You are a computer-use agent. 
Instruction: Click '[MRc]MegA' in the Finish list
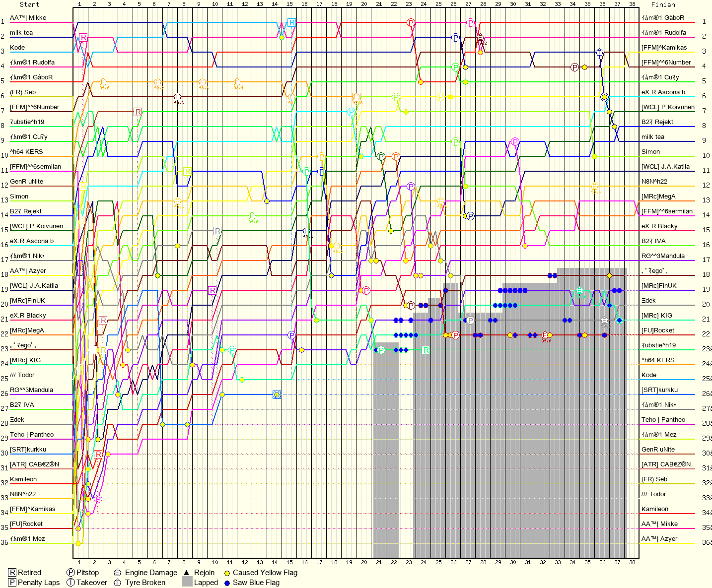point(658,196)
